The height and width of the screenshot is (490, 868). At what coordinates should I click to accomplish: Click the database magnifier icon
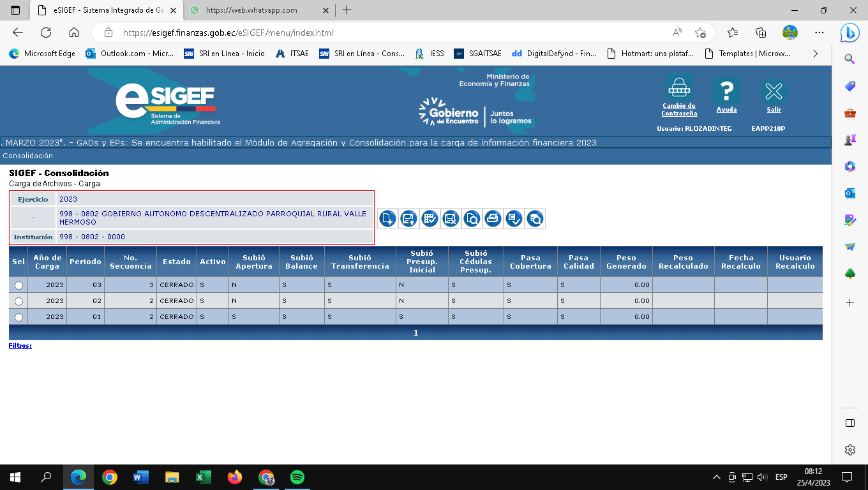[535, 219]
